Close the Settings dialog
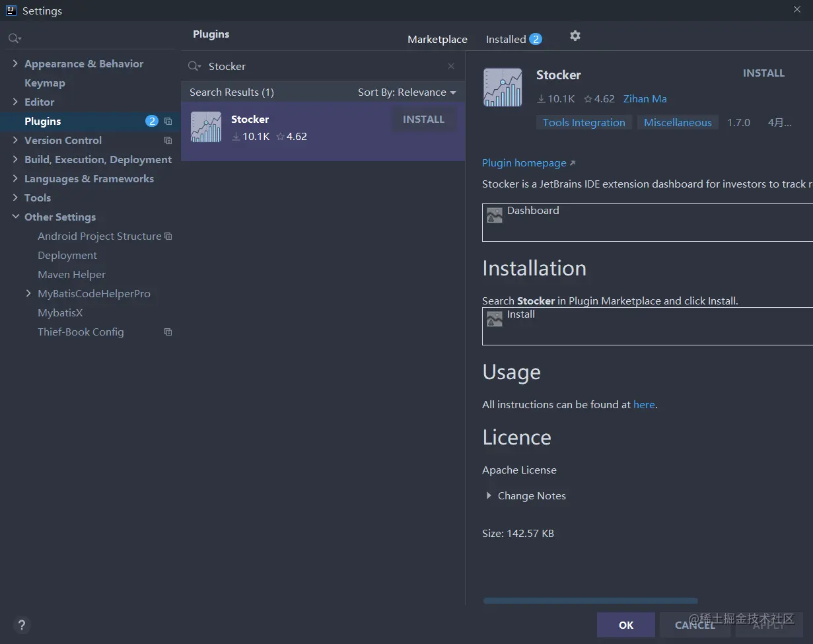 pos(797,9)
